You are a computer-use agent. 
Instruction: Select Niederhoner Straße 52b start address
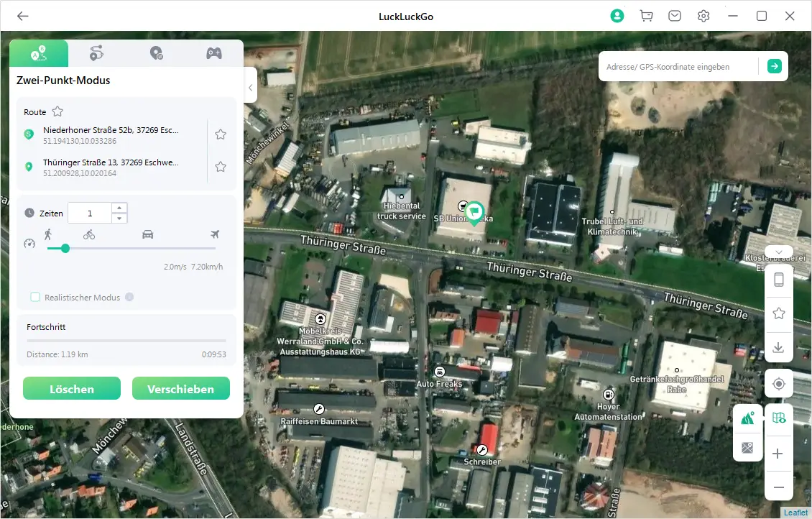click(111, 134)
